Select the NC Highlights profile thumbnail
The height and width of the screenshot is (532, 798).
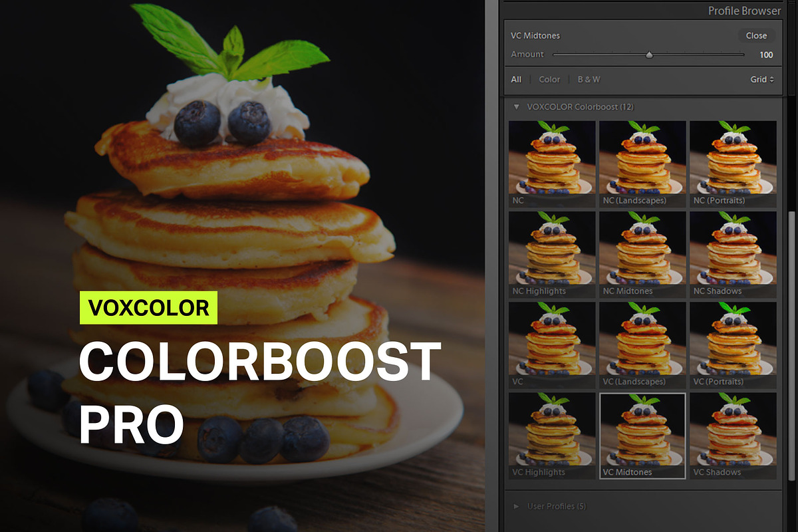pos(552,255)
